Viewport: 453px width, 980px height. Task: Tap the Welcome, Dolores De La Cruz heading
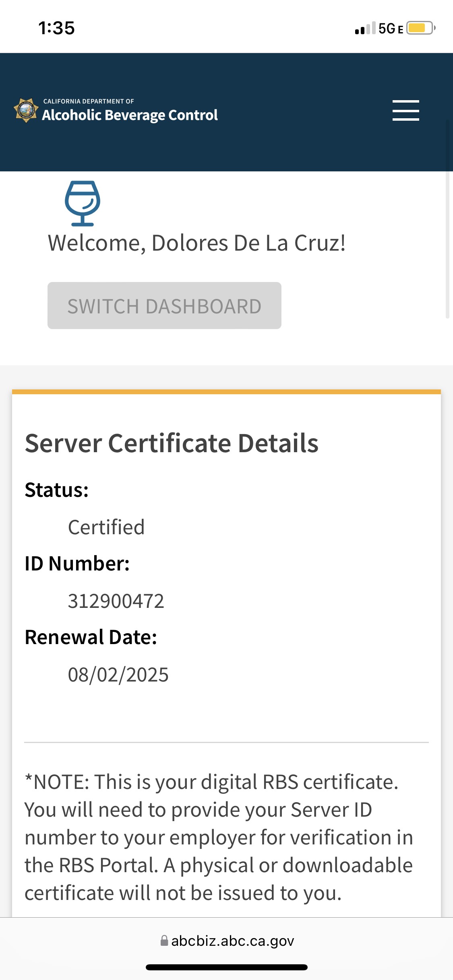(x=197, y=243)
